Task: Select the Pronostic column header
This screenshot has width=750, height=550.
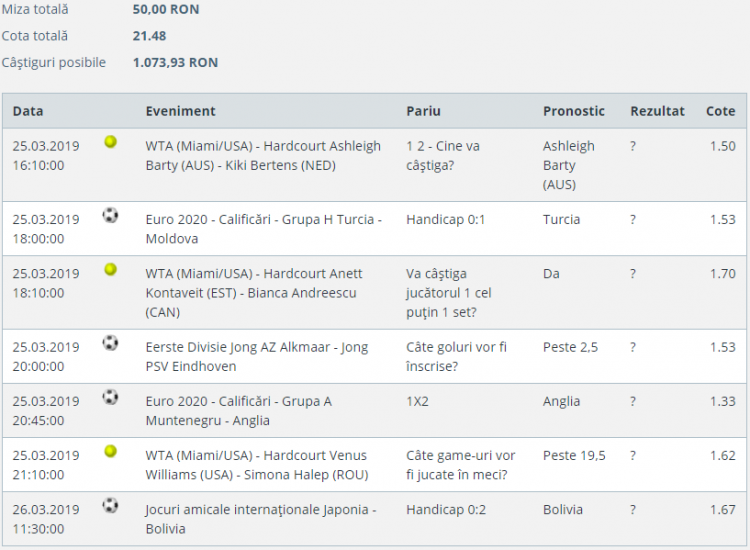Action: 573,111
